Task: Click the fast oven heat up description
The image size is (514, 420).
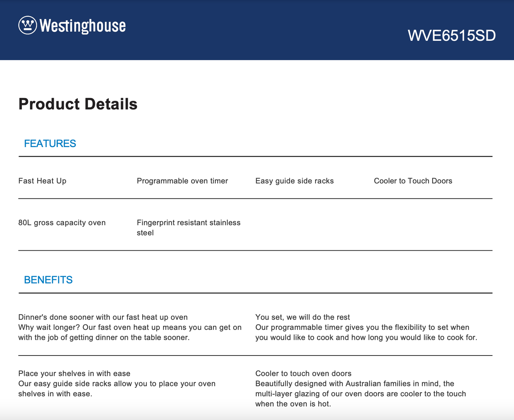Action: click(x=130, y=332)
